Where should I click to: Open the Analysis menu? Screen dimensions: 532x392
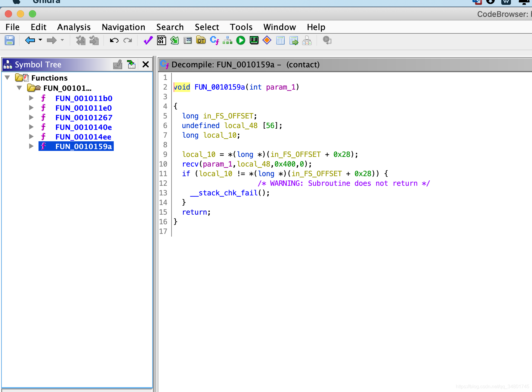pyautogui.click(x=74, y=27)
